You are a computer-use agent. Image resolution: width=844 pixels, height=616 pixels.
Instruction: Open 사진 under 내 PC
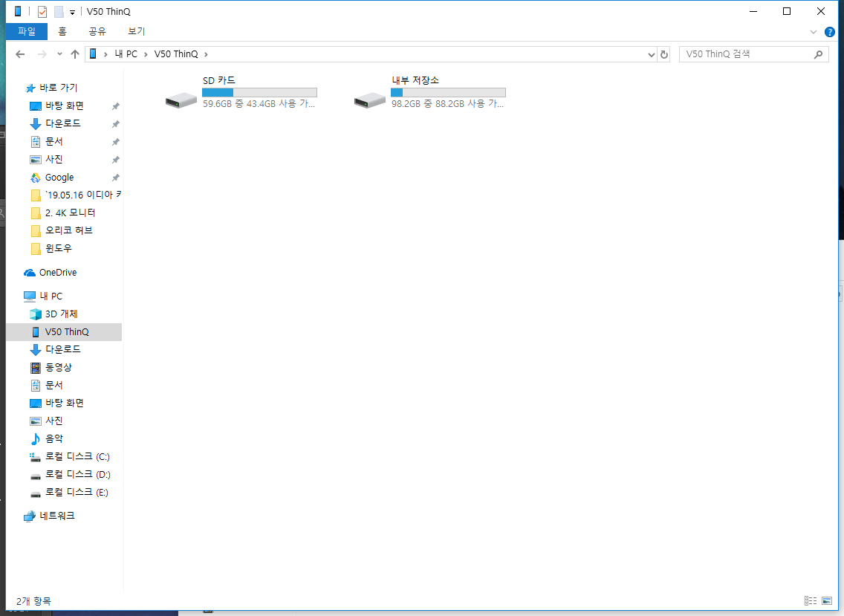53,421
